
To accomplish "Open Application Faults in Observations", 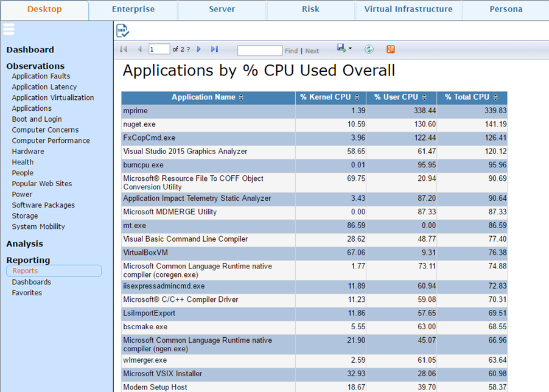I will [x=41, y=76].
